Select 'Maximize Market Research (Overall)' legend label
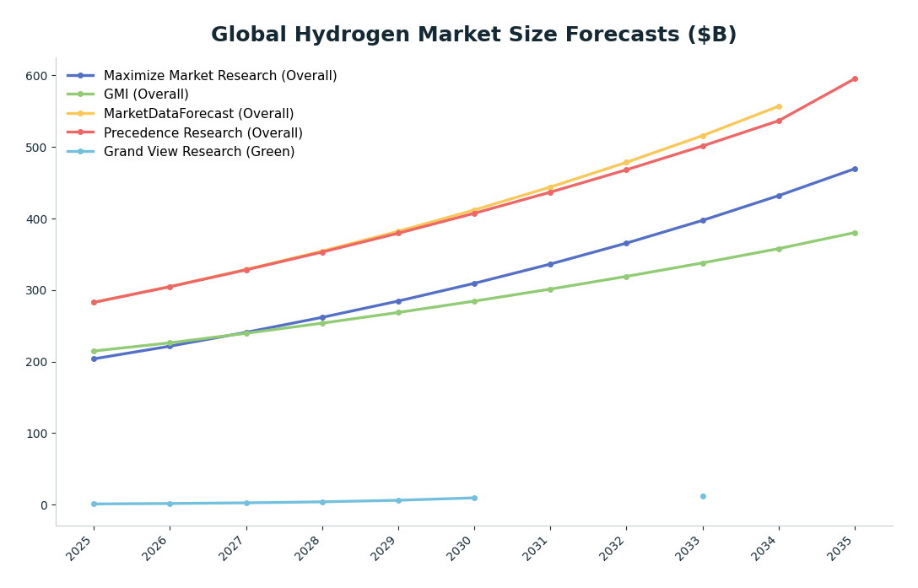 point(220,76)
